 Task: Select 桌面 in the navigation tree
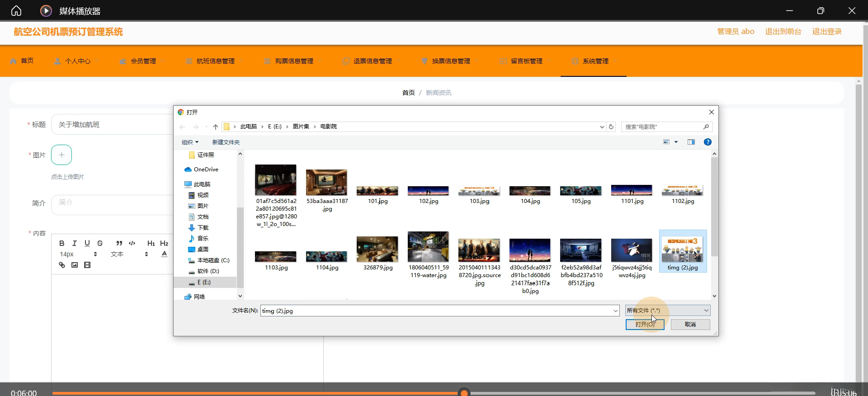pos(203,250)
